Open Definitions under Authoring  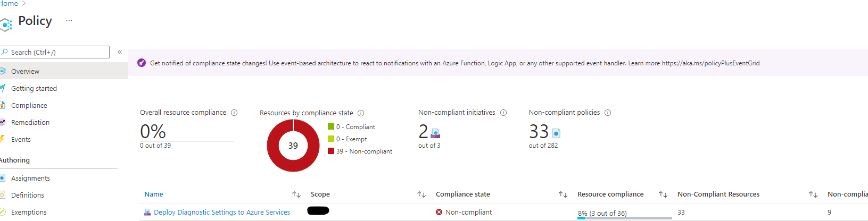tap(28, 195)
